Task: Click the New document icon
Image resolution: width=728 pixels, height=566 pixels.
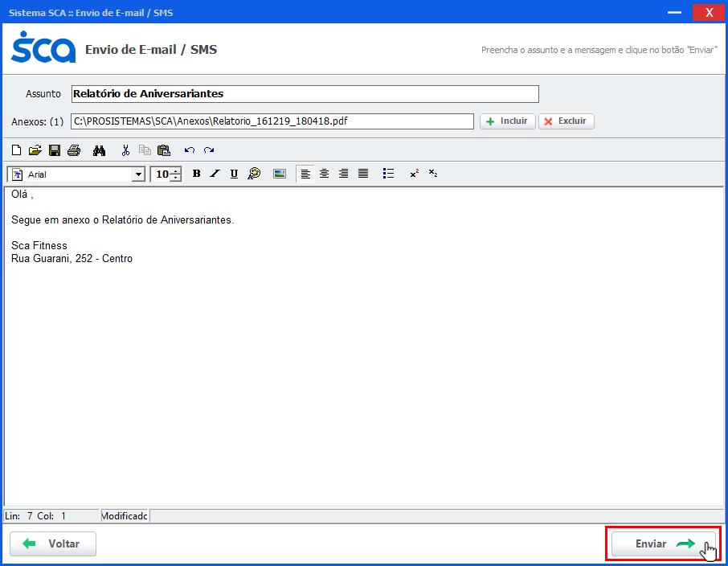Action: coord(16,150)
